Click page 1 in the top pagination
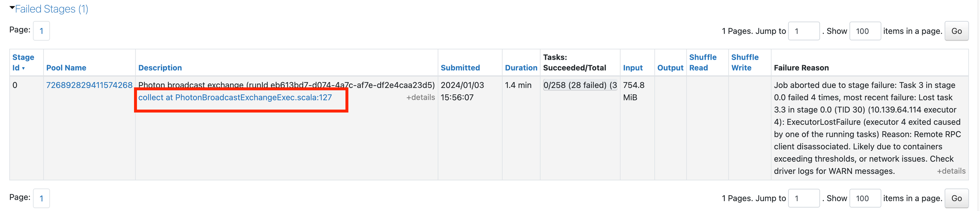Viewport: 980px width, 211px height. (42, 31)
